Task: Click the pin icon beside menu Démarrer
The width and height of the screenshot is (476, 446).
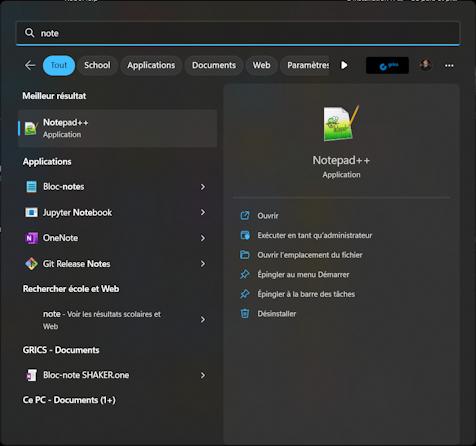Action: point(245,275)
